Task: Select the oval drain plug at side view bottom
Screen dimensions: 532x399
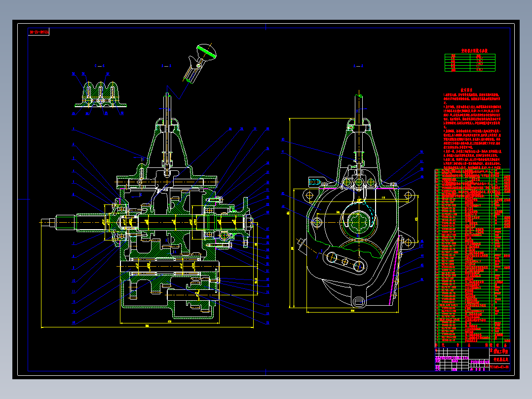Action: pos(359,302)
